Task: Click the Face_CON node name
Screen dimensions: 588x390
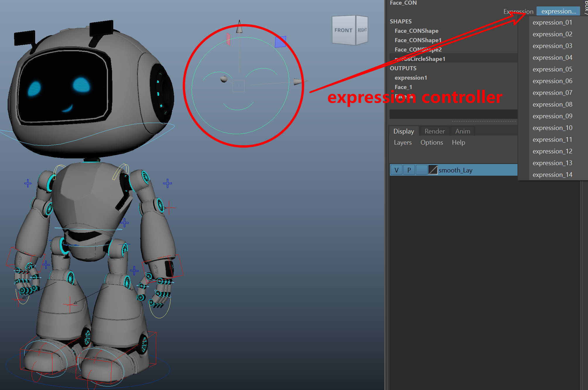Action: click(x=403, y=3)
